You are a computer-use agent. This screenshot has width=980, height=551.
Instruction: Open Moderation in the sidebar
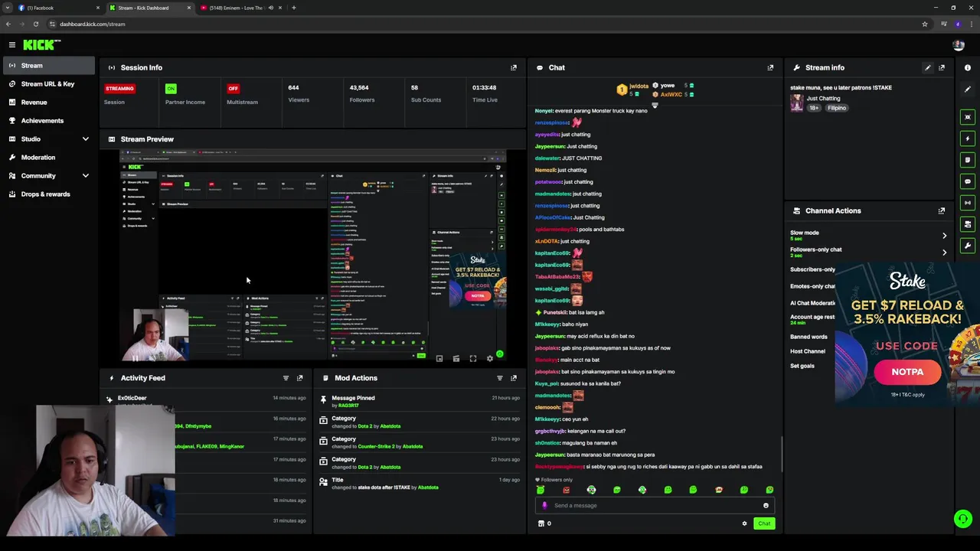click(47, 158)
